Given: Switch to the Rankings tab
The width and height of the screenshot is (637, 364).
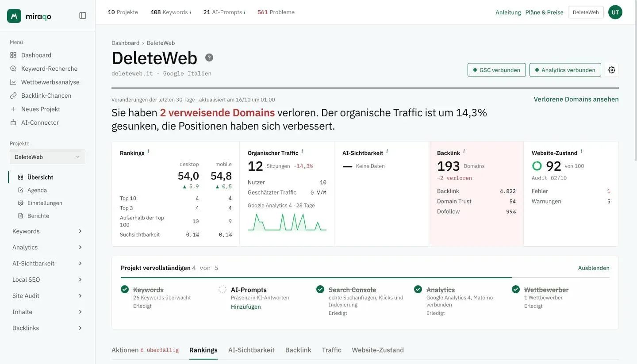Looking at the screenshot, I should (x=203, y=350).
